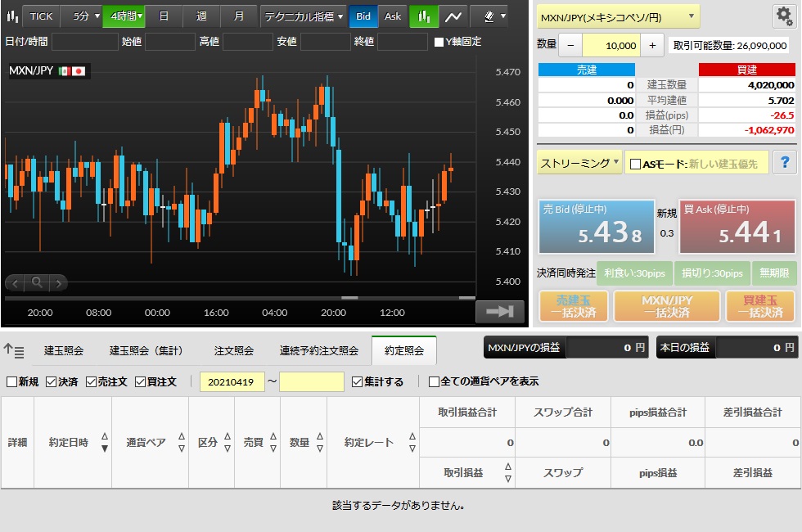The image size is (802, 532).
Task: Click the chart type bars icon at top-left
Action: pos(12,16)
